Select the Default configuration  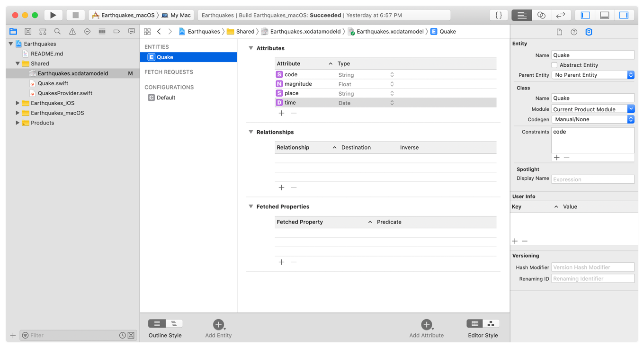pos(166,98)
